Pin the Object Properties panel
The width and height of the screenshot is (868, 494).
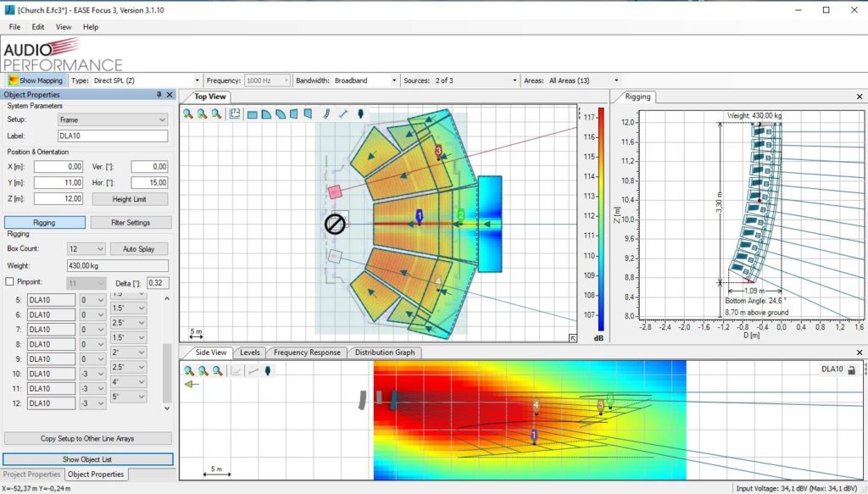point(159,95)
